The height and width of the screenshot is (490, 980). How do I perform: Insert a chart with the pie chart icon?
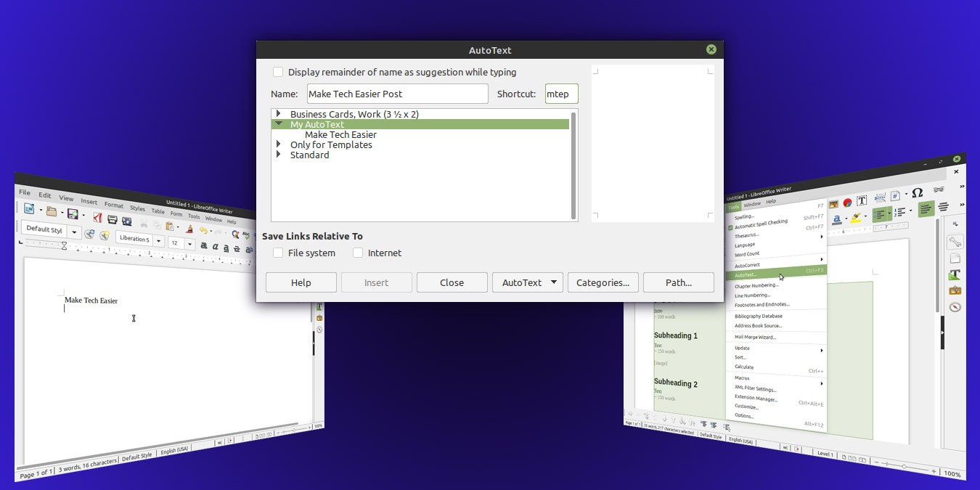pyautogui.click(x=847, y=203)
